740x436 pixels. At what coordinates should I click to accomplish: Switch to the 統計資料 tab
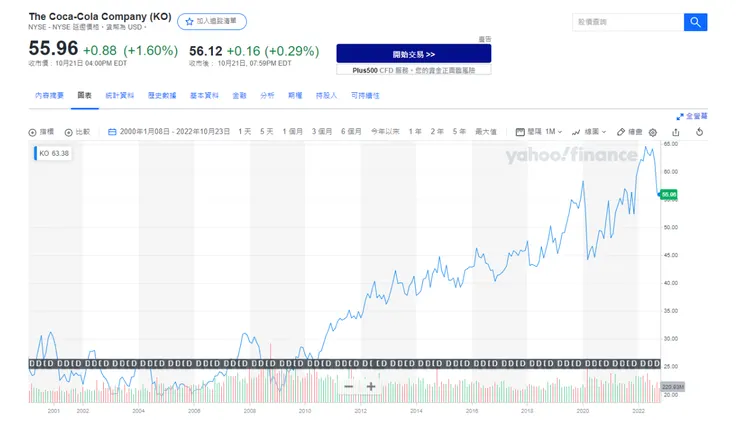119,95
